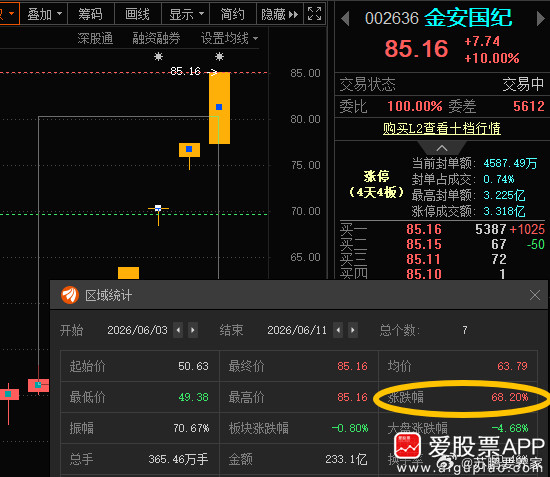Click 最高封单额 value 3.225亿
The image size is (550, 477).
pyautogui.click(x=504, y=195)
